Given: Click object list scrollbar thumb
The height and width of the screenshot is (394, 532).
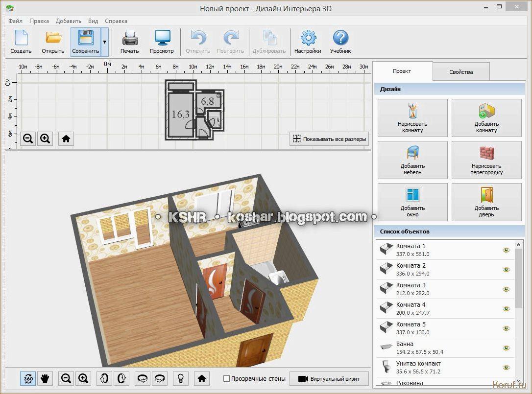Looking at the screenshot, I should (518, 278).
